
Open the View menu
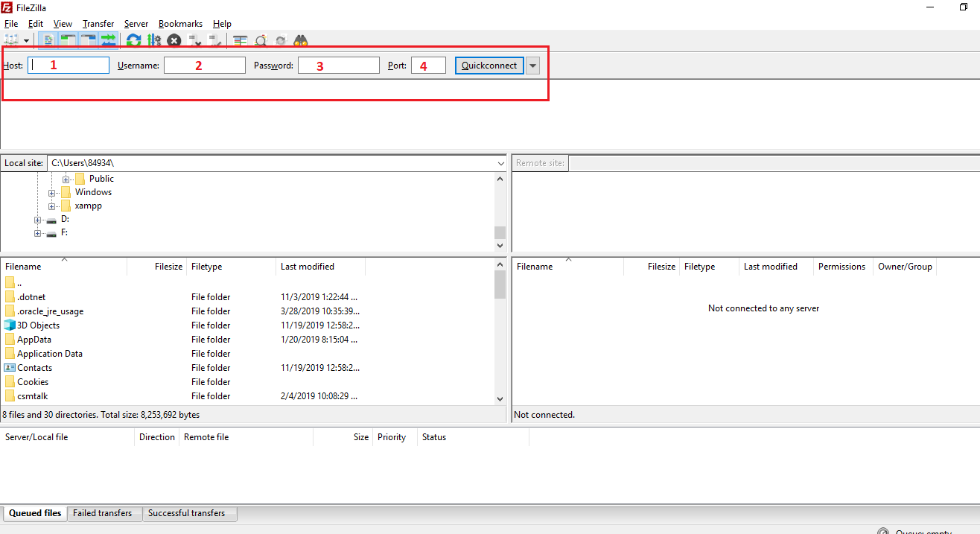coord(63,24)
